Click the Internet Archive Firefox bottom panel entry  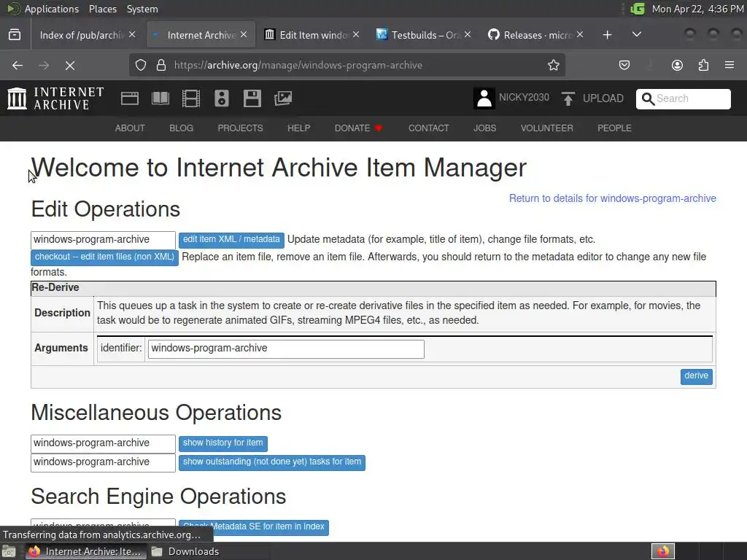pyautogui.click(x=85, y=551)
